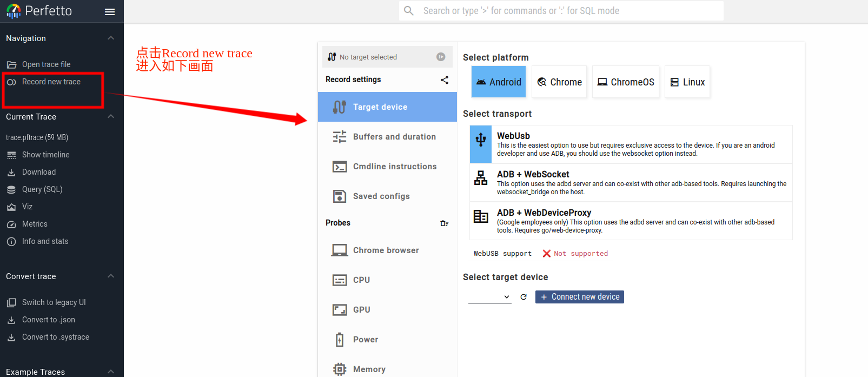Image resolution: width=868 pixels, height=377 pixels.
Task: Open Cmdline instructions section
Action: tap(387, 167)
